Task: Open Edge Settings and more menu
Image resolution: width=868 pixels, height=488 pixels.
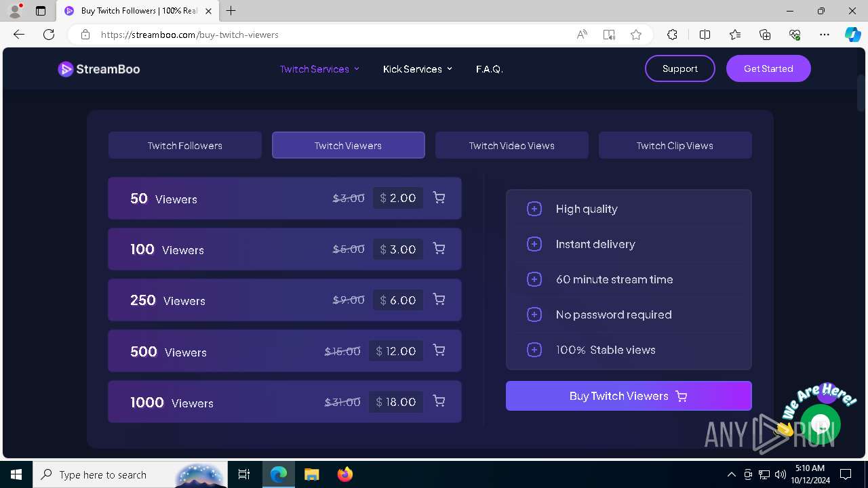Action: (x=825, y=35)
